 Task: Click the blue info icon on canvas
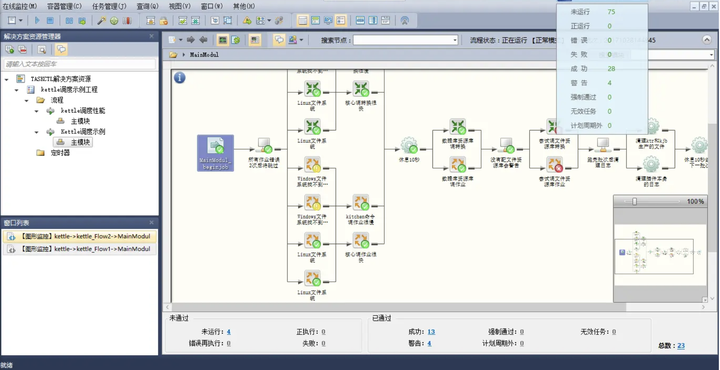click(x=180, y=78)
